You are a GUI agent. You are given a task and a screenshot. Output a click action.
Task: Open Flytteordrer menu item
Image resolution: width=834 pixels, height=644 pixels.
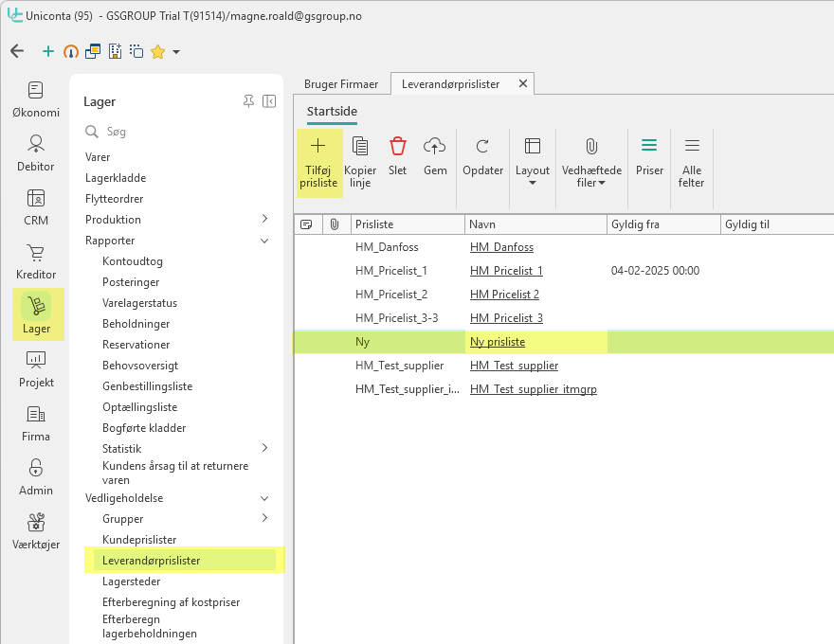pos(114,199)
